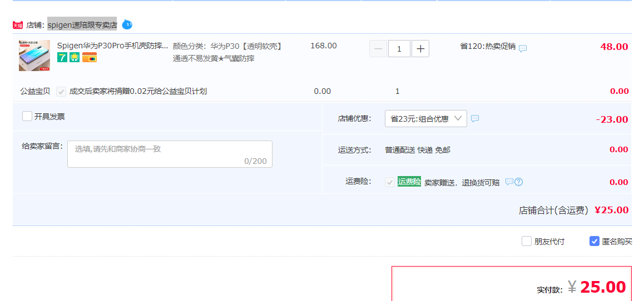The width and height of the screenshot is (644, 301).
Task: Click the discount amount -23.00
Action: [x=612, y=119]
